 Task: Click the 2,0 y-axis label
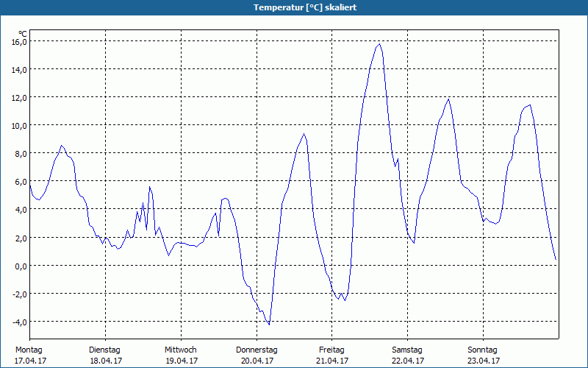(x=21, y=238)
